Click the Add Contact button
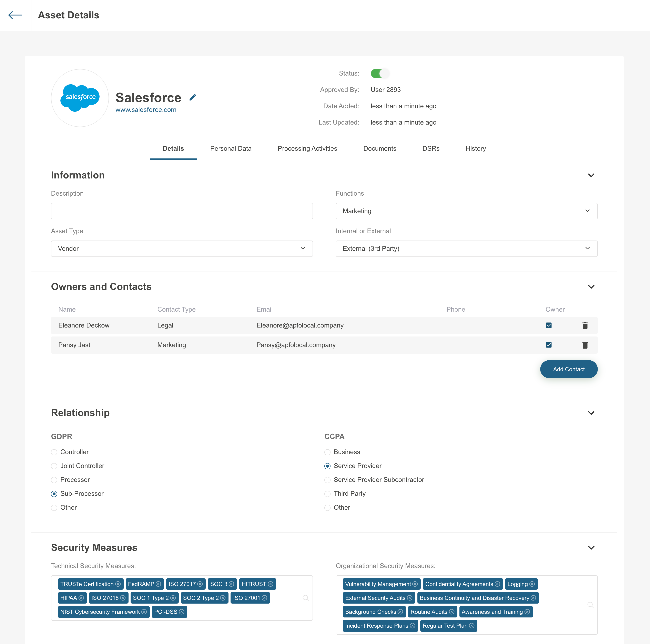Screen dimensions: 650x644 pos(569,369)
